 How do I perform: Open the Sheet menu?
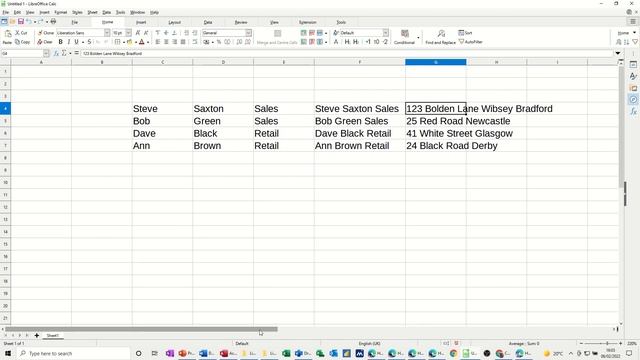tap(92, 13)
